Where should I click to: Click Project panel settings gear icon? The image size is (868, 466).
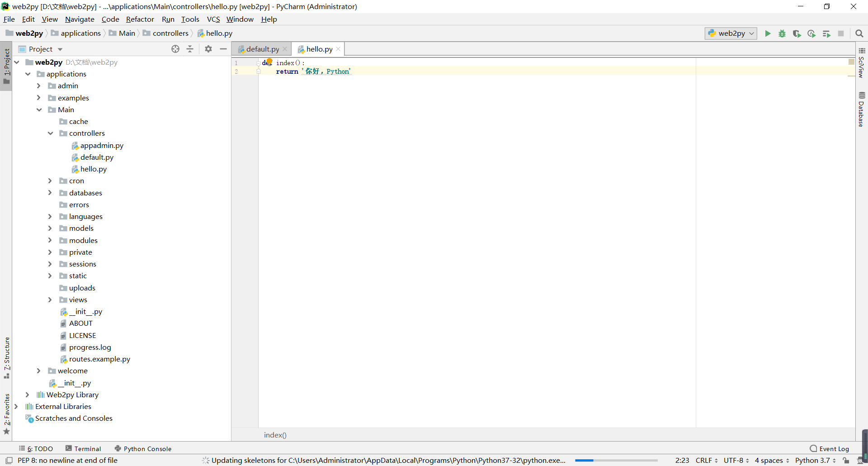coord(208,49)
